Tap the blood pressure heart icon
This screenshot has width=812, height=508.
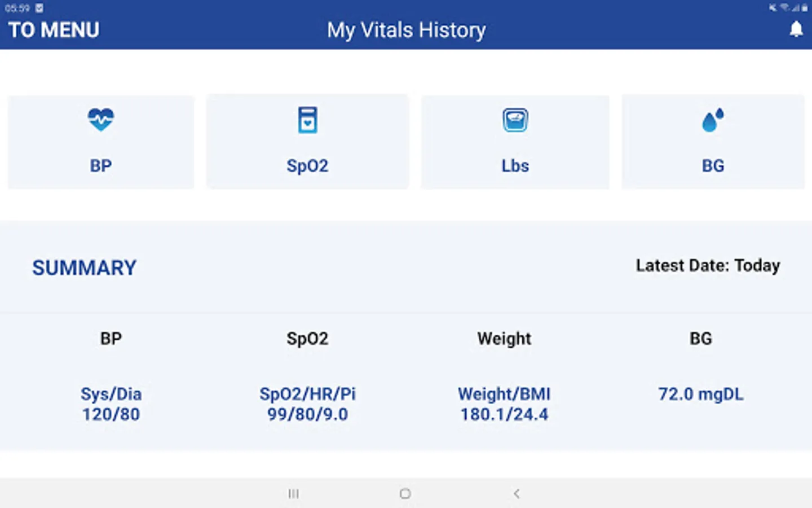pos(101,120)
